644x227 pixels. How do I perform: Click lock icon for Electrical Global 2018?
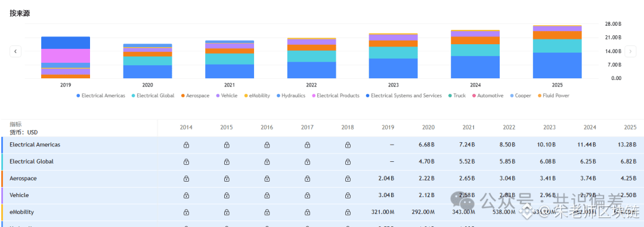[x=348, y=162]
